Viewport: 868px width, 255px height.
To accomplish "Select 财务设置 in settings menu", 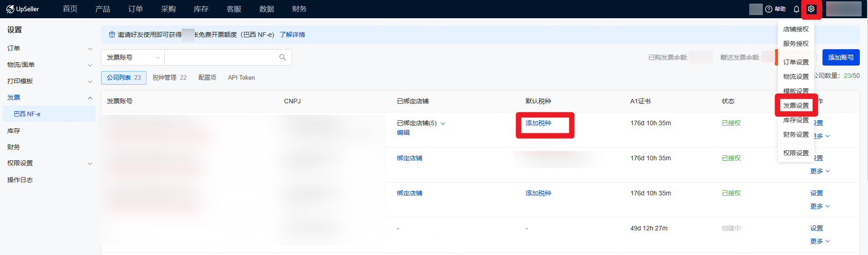I will [x=796, y=135].
